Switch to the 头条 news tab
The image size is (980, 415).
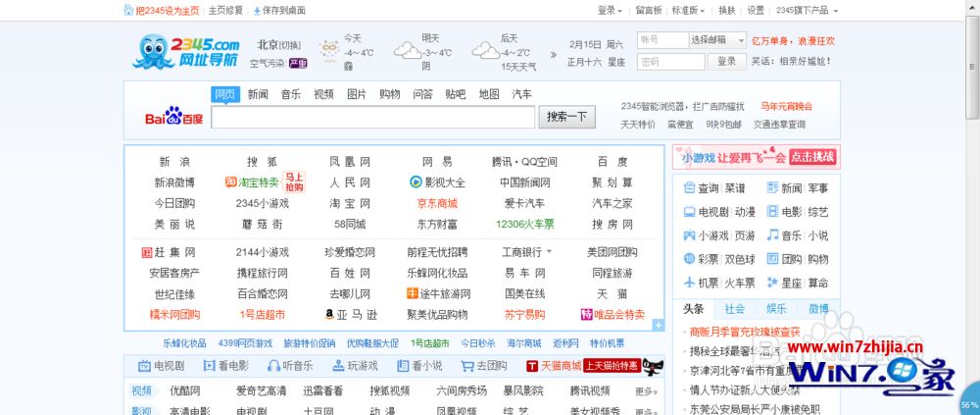point(694,309)
